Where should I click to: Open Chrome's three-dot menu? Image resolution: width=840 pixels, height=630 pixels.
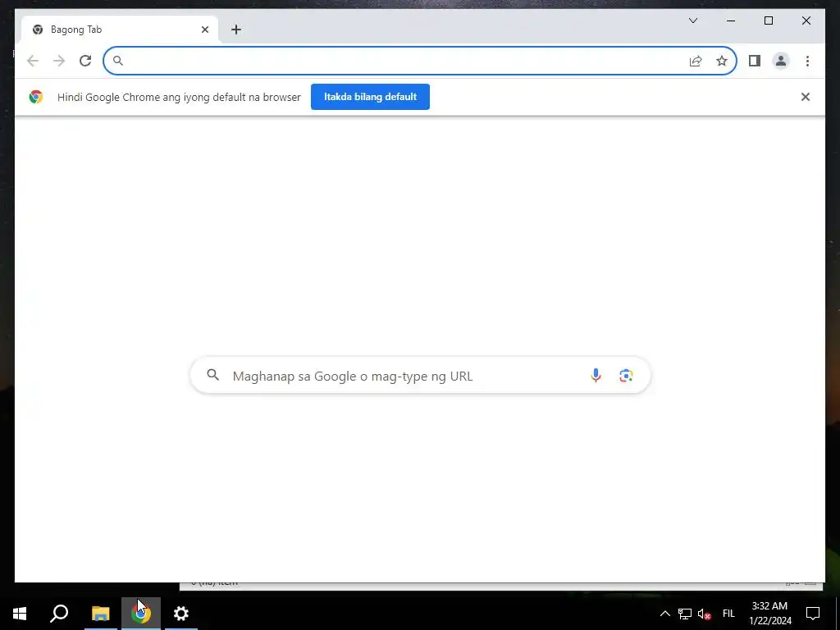tap(807, 61)
